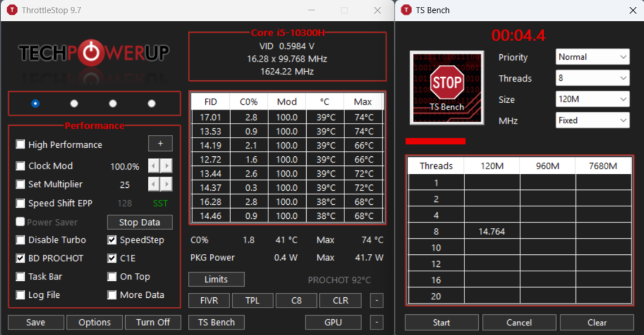Click the red benchmark progress bar
644x335 pixels.
(x=435, y=141)
